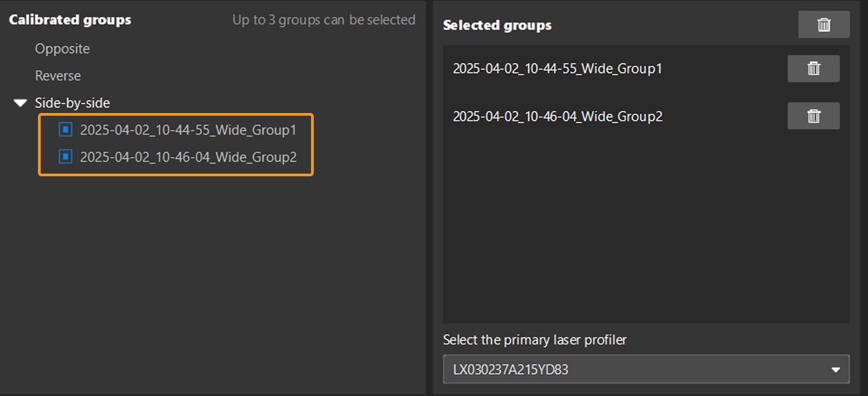Click the "Up to 3 groups" hint text

pyautogui.click(x=324, y=20)
